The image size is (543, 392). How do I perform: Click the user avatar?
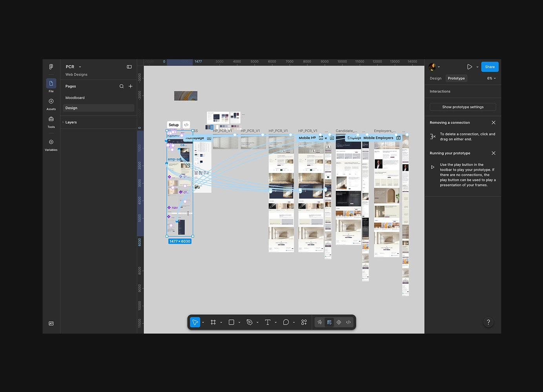tap(432, 67)
